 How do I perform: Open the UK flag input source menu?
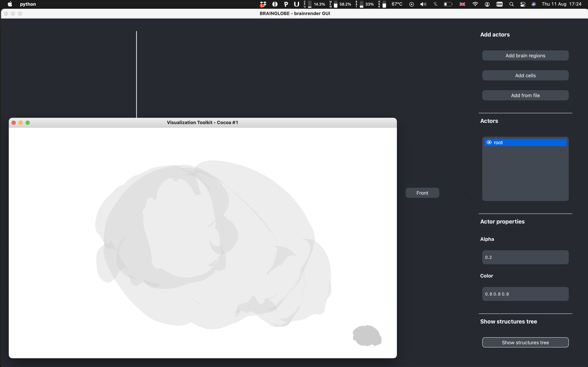(x=462, y=4)
